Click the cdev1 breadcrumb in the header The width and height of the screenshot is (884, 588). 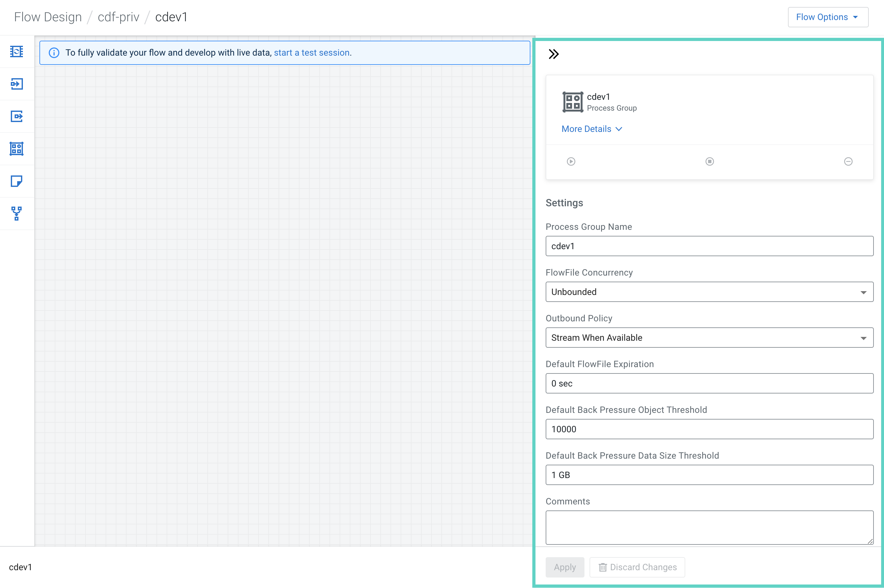click(x=171, y=17)
